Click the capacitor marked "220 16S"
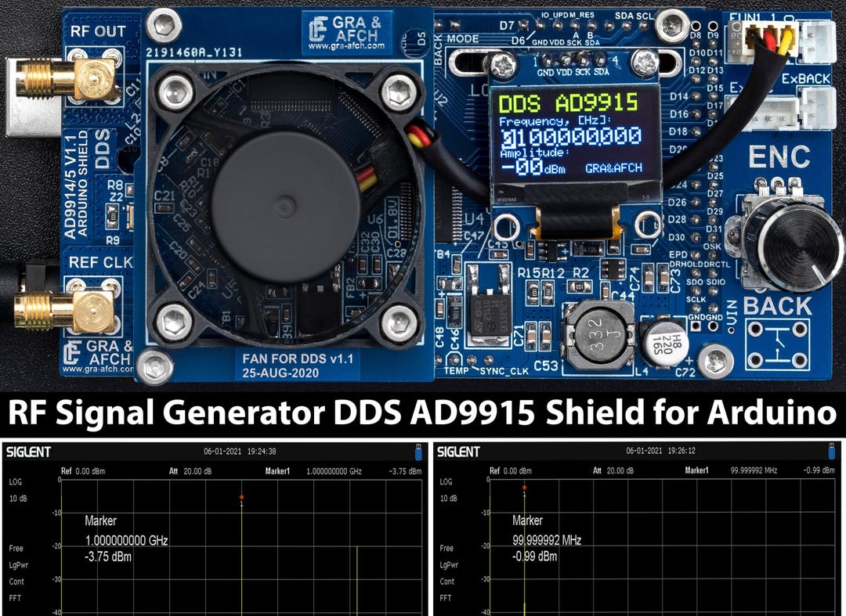846x616 pixels. [665, 344]
